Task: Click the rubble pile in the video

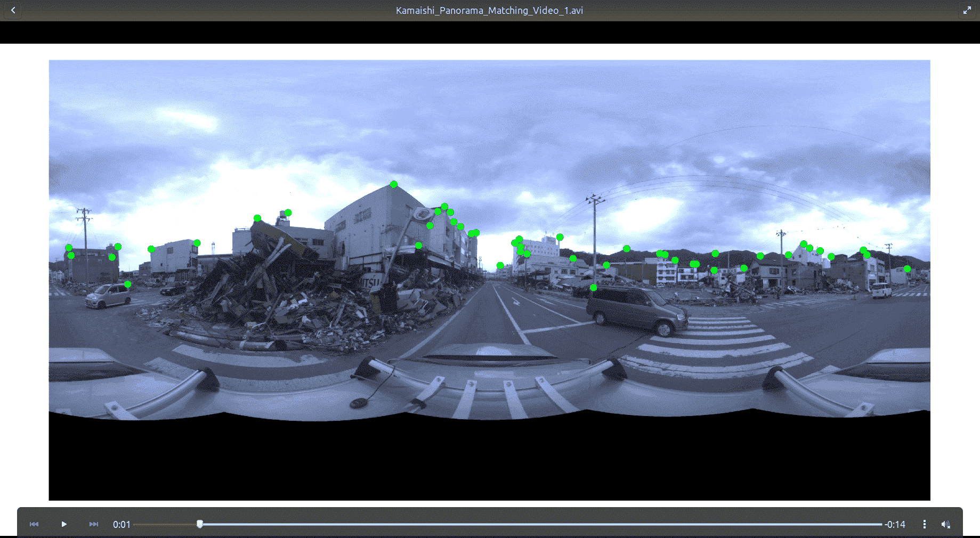Action: (x=298, y=298)
